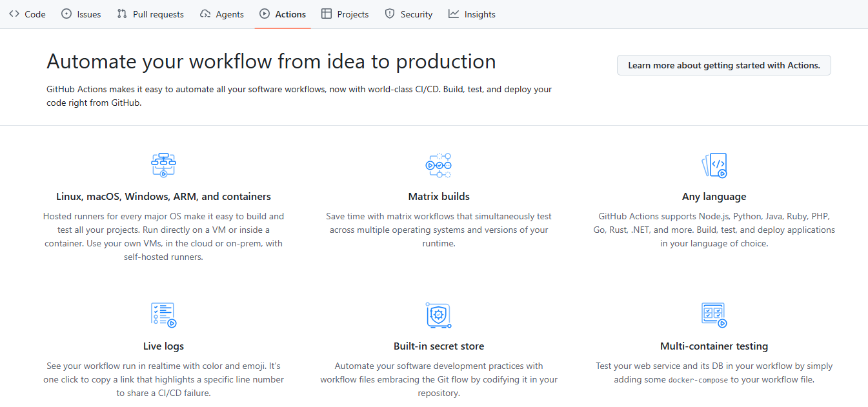Image resolution: width=868 pixels, height=407 pixels.
Task: Click the Pull requests branch icon
Action: point(123,14)
